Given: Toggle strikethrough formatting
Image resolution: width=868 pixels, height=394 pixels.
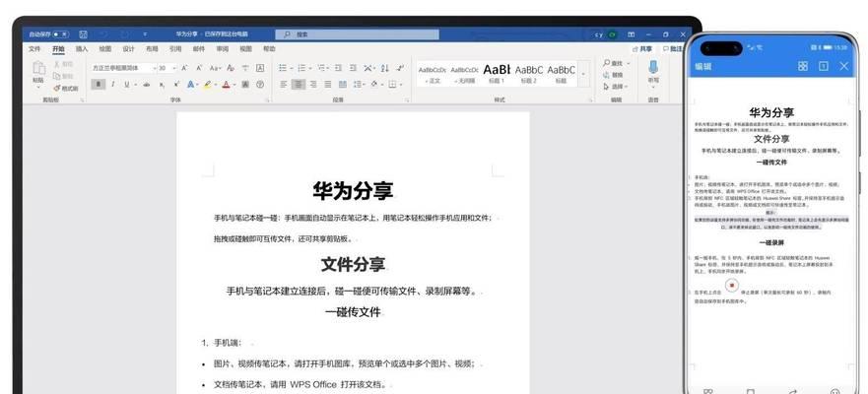Looking at the screenshot, I should click(146, 85).
